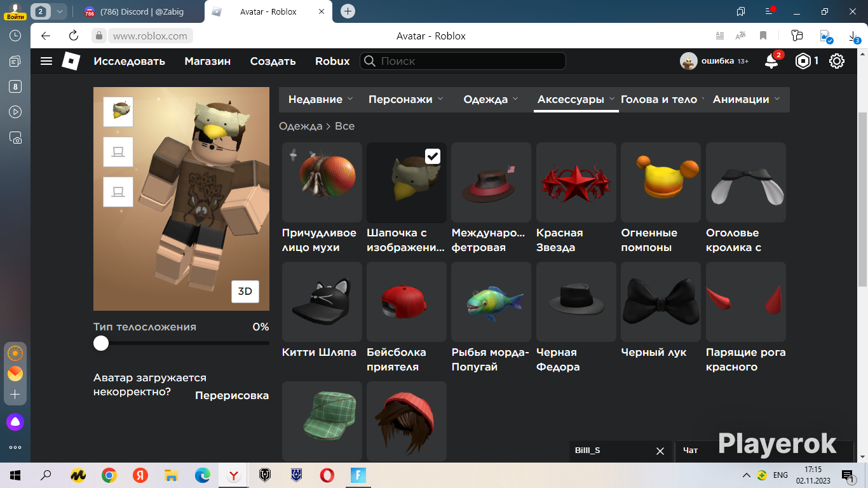Open the browser downloads icon

[x=855, y=36]
